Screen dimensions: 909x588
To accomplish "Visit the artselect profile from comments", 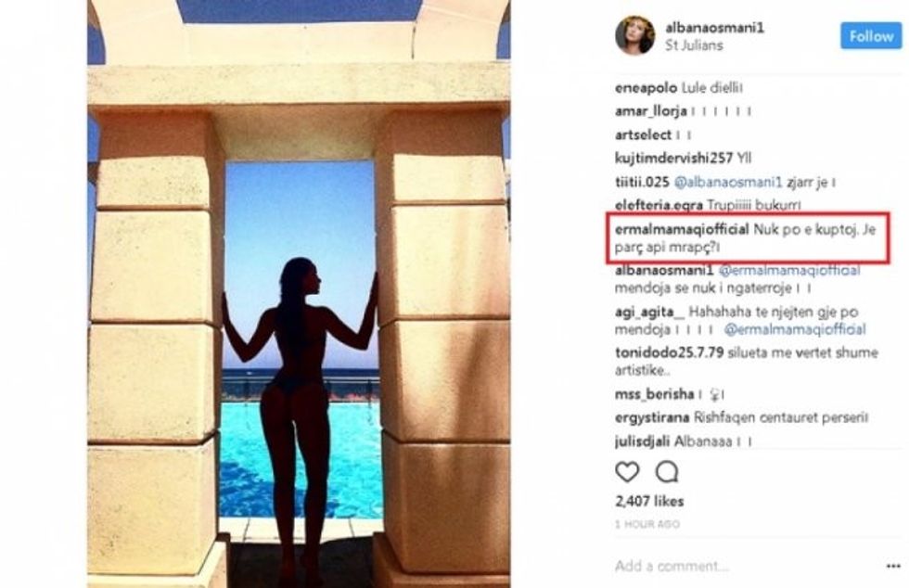I will 643,135.
